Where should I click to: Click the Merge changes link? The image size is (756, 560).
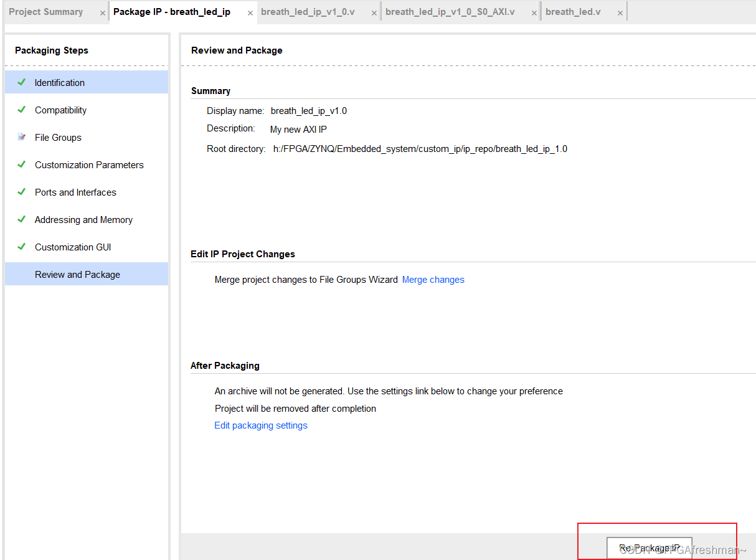coord(433,280)
